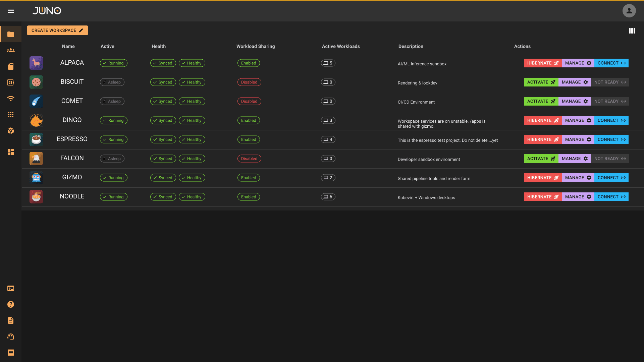Click the JUNO logo
The image size is (644, 362).
tap(47, 11)
